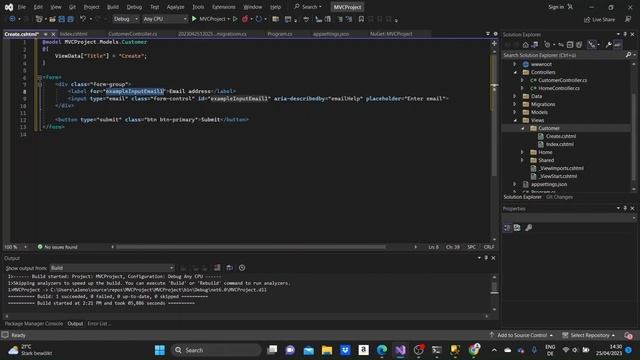Switch to the Program.cs tab

[280, 34]
